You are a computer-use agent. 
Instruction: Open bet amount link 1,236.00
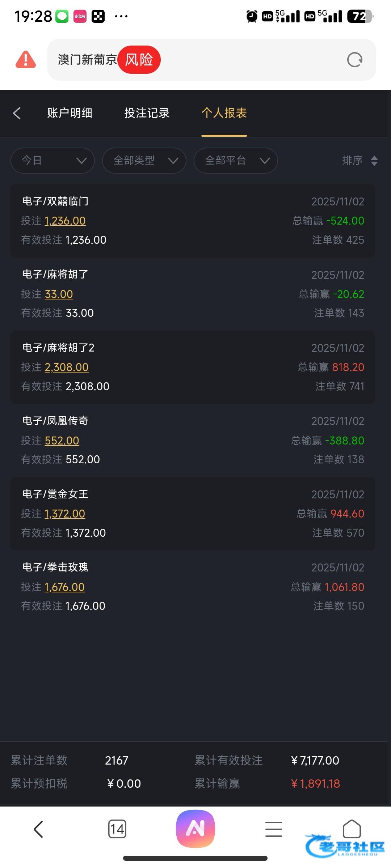coord(65,221)
